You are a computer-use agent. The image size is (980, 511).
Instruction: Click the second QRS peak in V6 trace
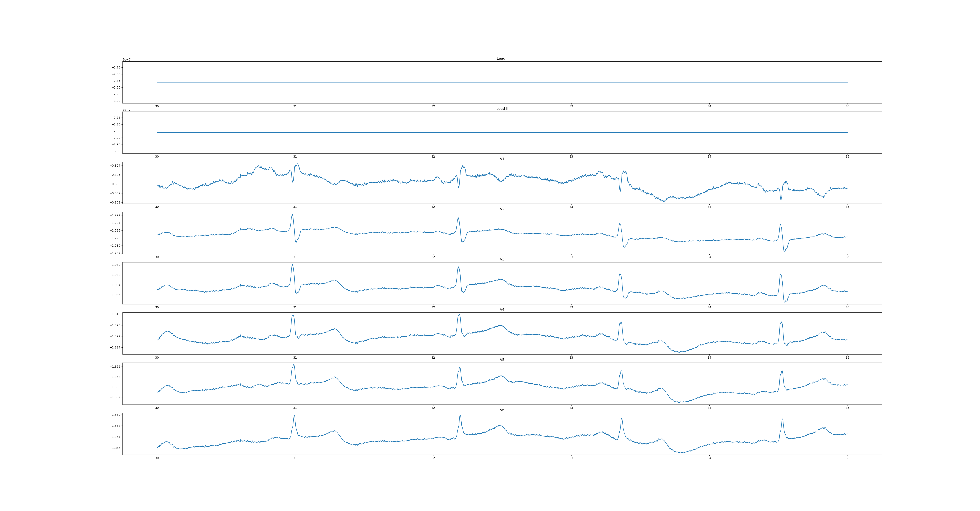tap(460, 415)
